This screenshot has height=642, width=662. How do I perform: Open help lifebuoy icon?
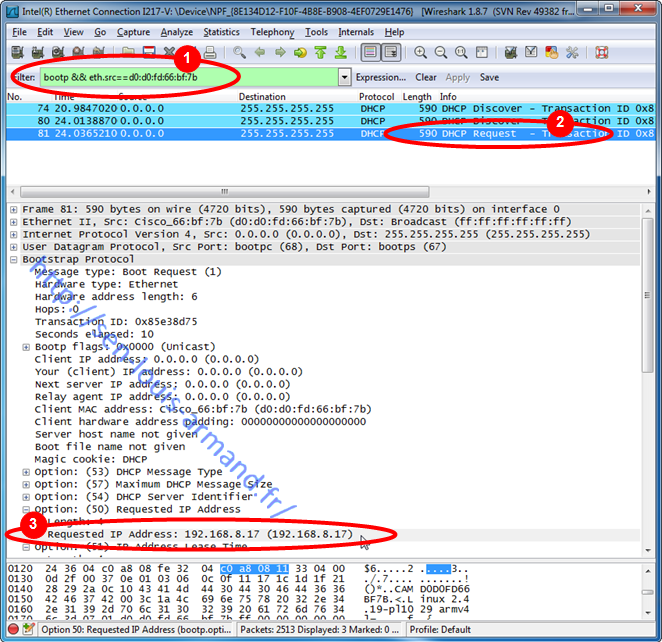coord(602,52)
